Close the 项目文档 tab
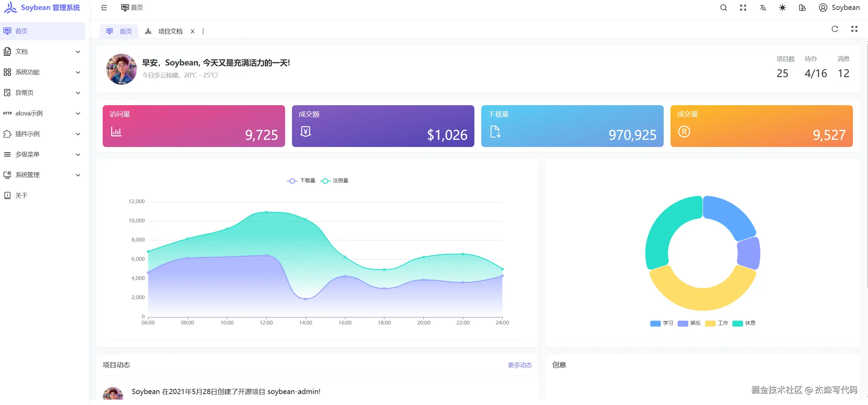 [x=193, y=32]
